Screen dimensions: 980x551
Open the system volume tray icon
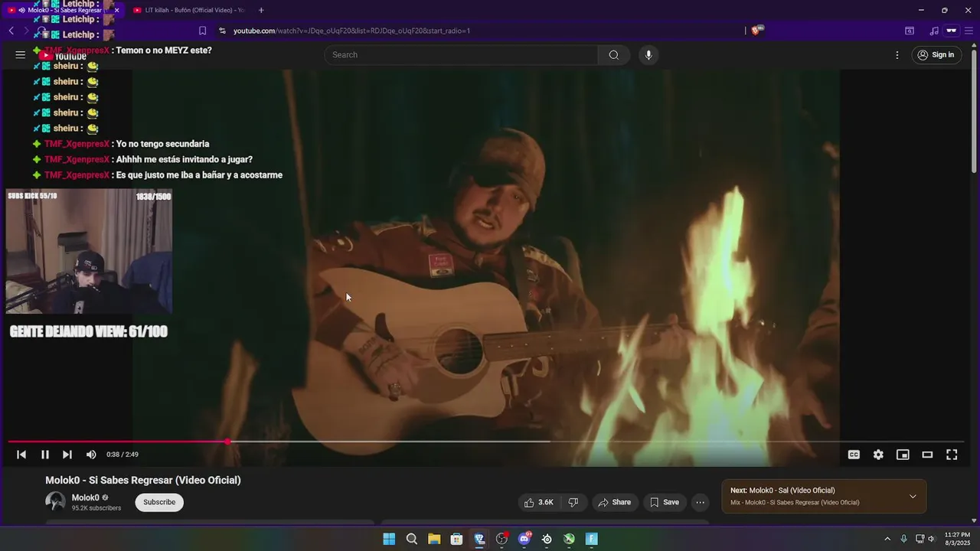[932, 539]
